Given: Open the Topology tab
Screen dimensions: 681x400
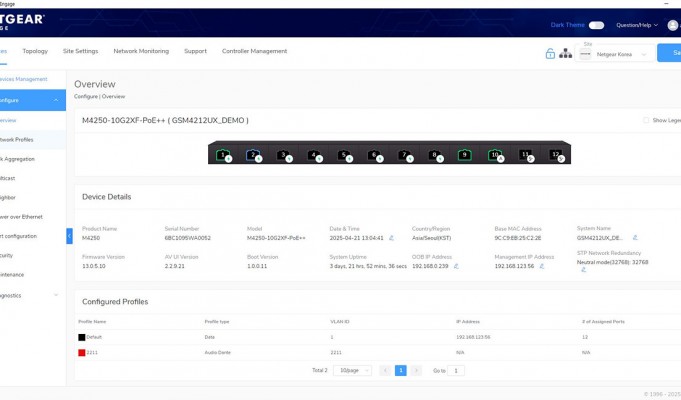Looking at the screenshot, I should point(35,51).
